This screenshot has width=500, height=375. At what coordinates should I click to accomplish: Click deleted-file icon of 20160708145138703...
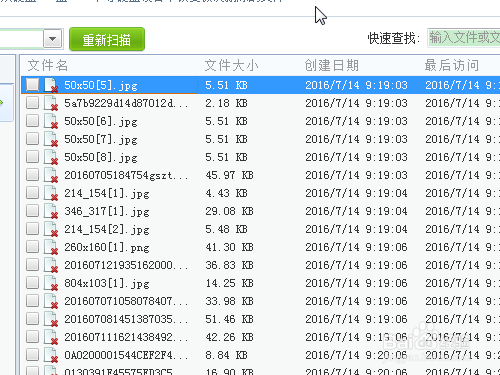tap(51, 319)
